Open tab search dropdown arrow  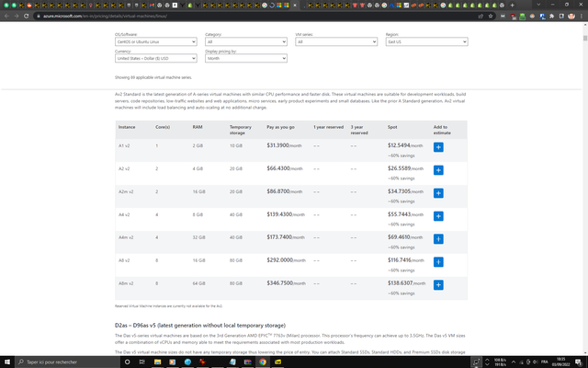(x=538, y=5)
